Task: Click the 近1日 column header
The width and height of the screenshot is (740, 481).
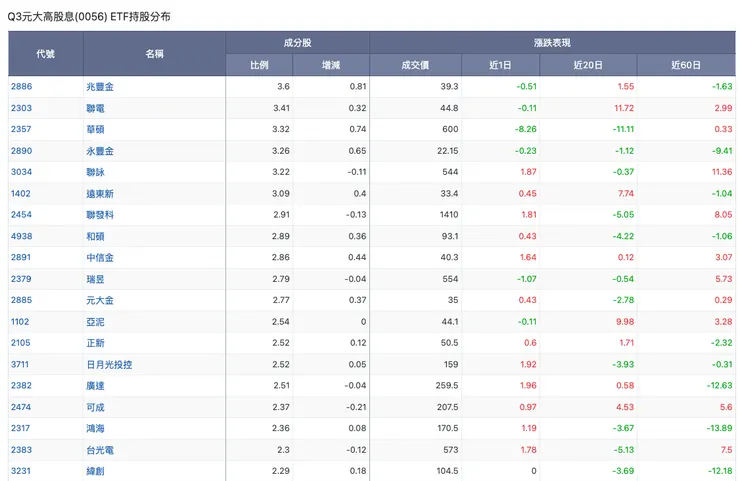Action: pos(501,65)
